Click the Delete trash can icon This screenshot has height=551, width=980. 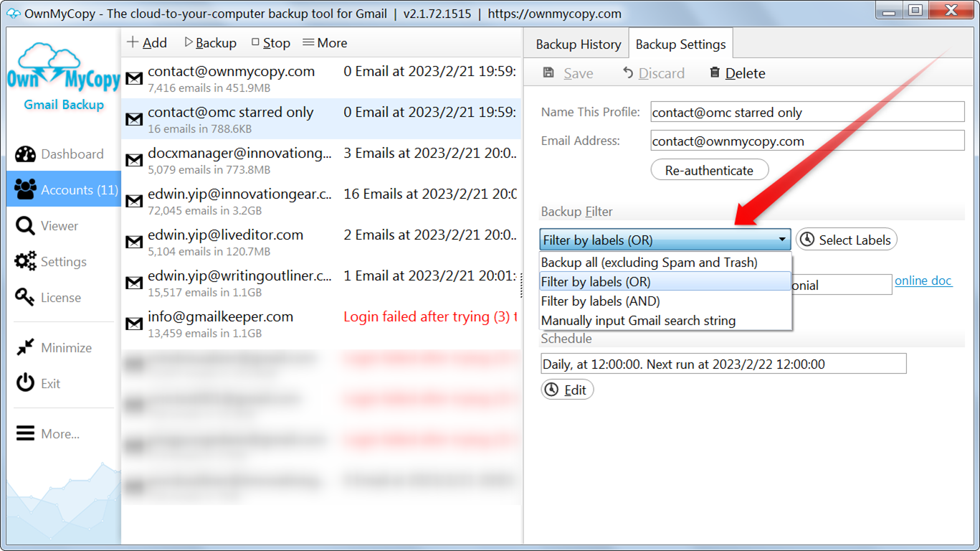pyautogui.click(x=715, y=72)
